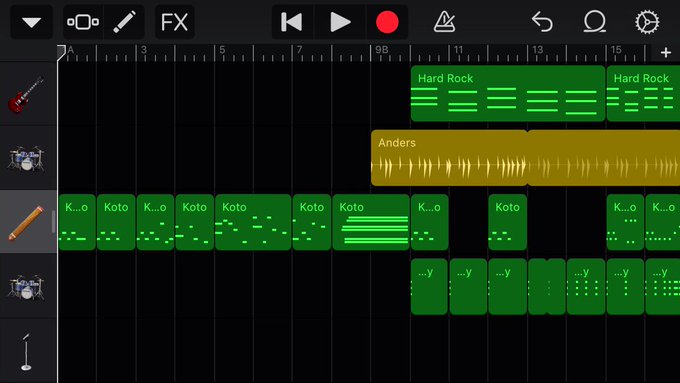Select the first Hard Rock region
Viewport: 680px width, 383px height.
[508, 93]
